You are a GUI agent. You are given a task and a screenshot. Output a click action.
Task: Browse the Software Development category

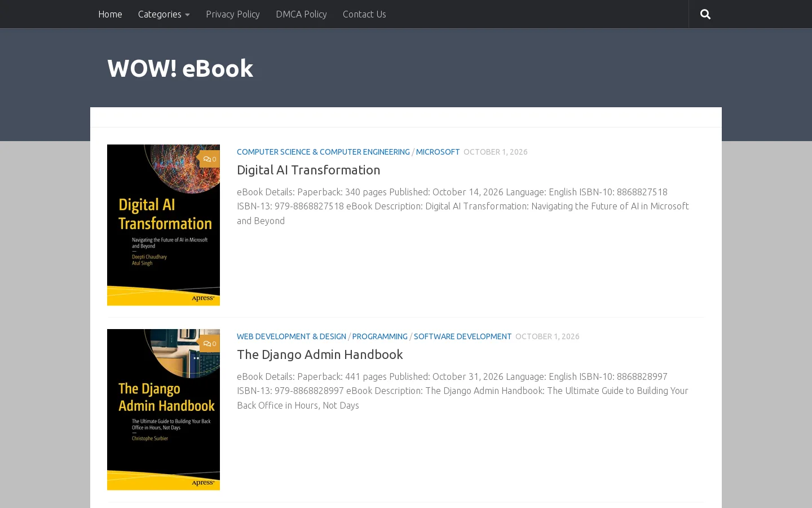[462, 336]
